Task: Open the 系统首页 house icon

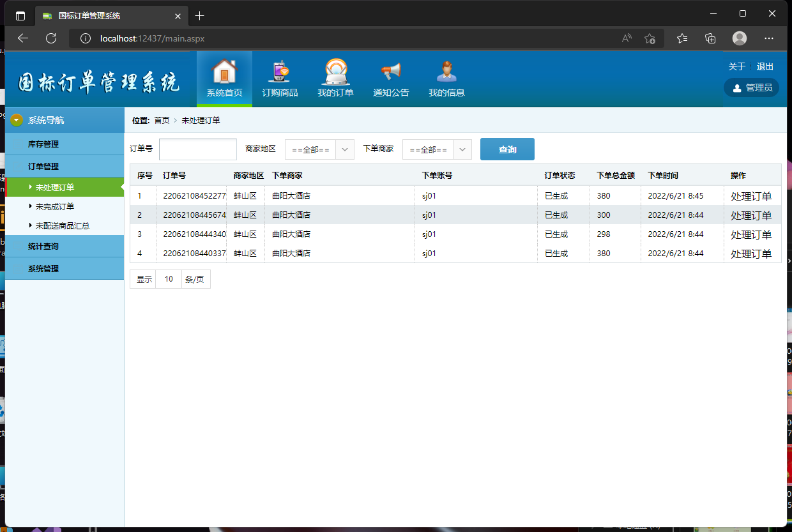Action: click(224, 72)
